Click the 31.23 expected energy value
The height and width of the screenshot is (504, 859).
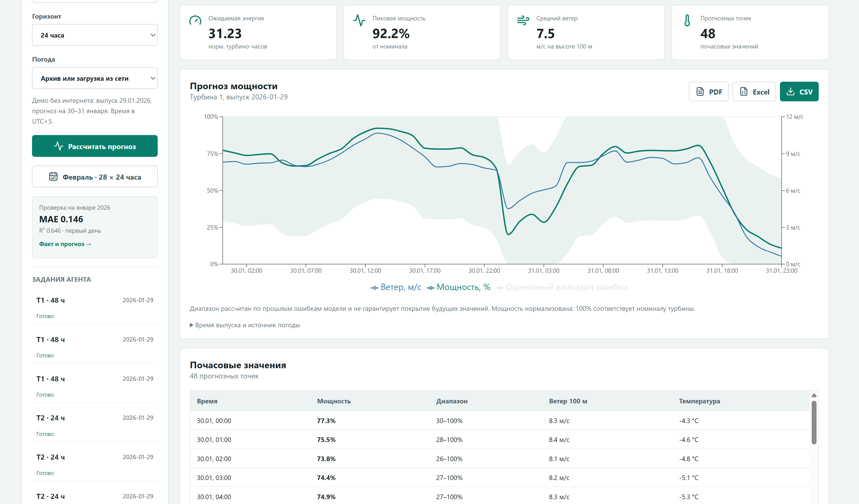pyautogui.click(x=225, y=33)
